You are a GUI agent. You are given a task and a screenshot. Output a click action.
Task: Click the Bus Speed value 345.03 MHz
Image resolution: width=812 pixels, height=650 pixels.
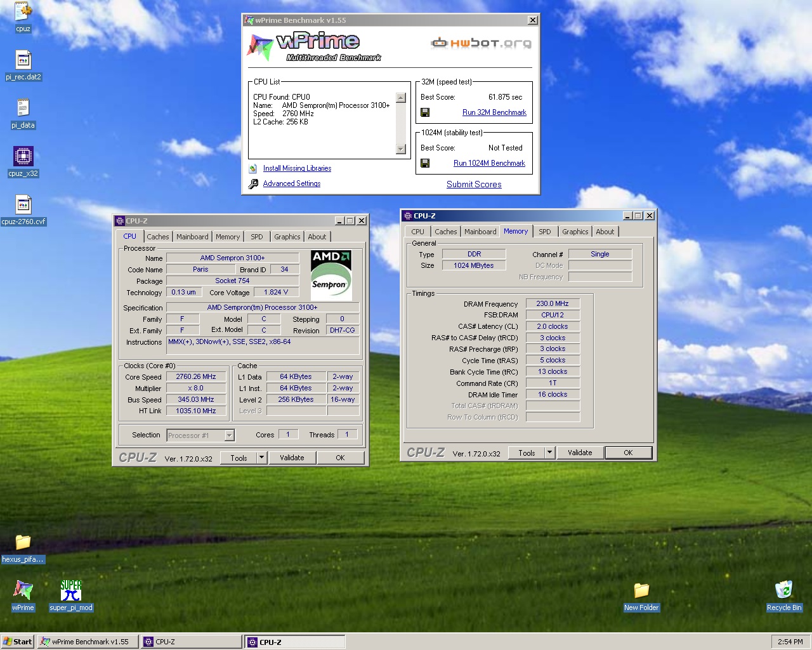196,399
